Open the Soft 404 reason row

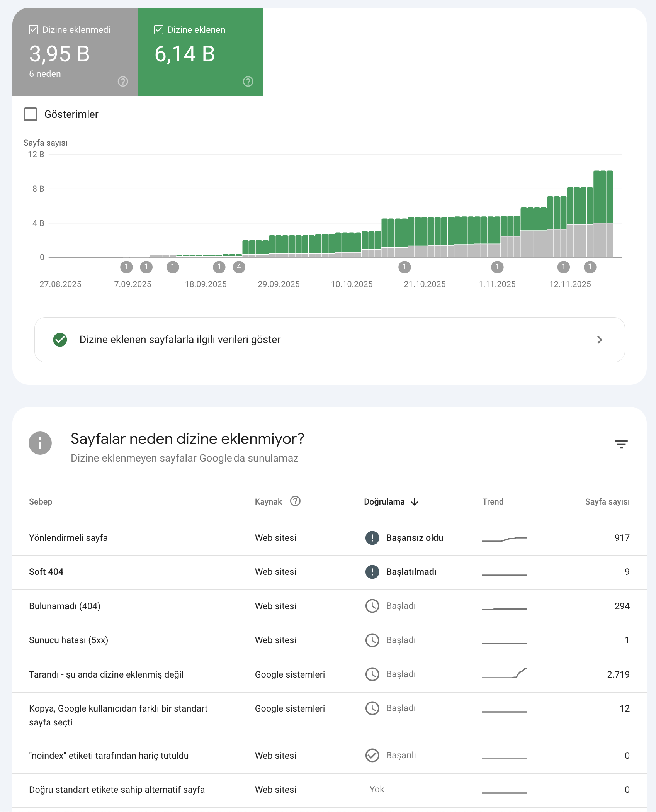click(330, 572)
